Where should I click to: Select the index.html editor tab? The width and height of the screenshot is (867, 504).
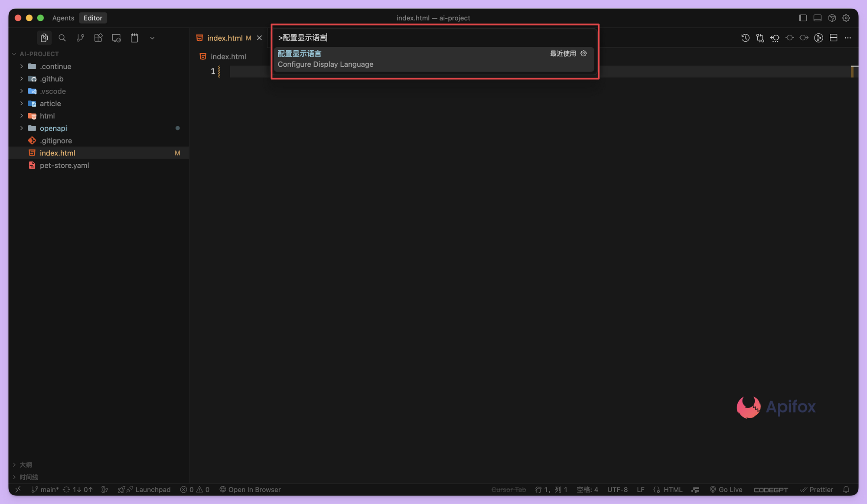tap(225, 38)
